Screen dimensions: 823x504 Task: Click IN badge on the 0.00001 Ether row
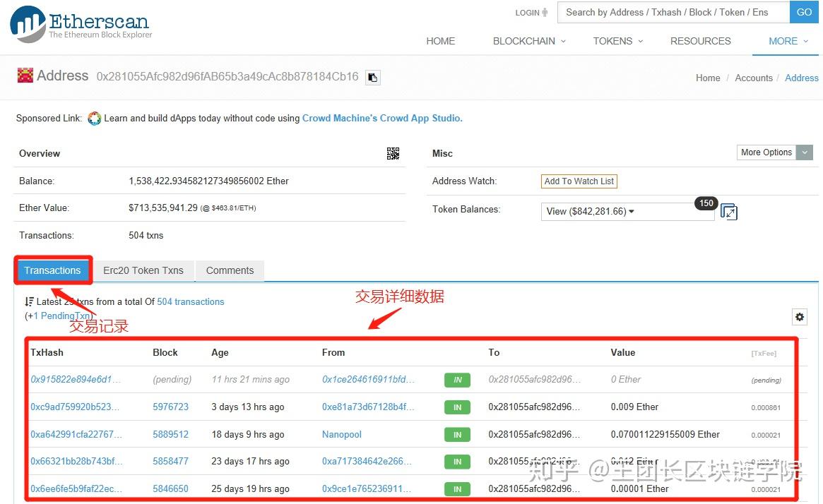click(457, 488)
